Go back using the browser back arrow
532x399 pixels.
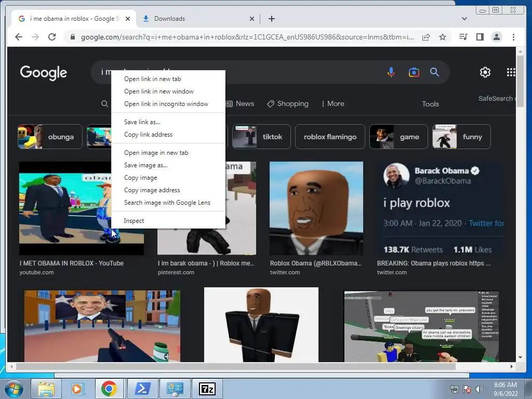(19, 37)
